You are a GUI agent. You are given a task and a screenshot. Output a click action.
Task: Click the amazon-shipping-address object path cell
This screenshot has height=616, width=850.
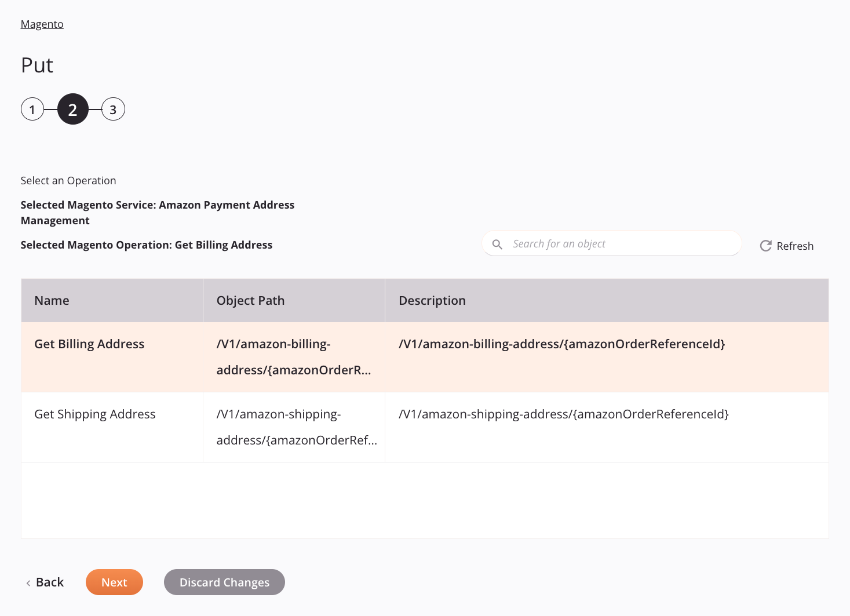coord(294,427)
